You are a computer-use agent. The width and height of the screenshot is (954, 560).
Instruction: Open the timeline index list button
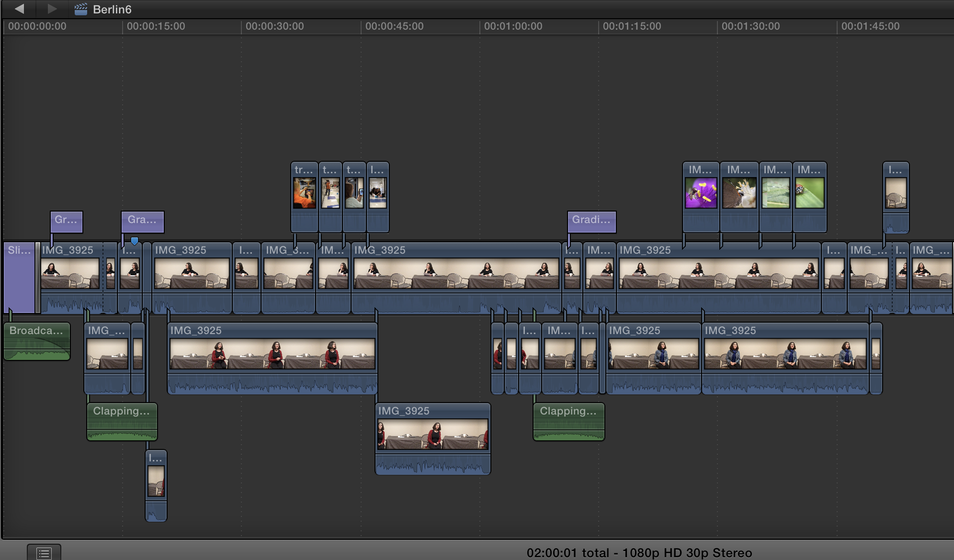pos(44,553)
